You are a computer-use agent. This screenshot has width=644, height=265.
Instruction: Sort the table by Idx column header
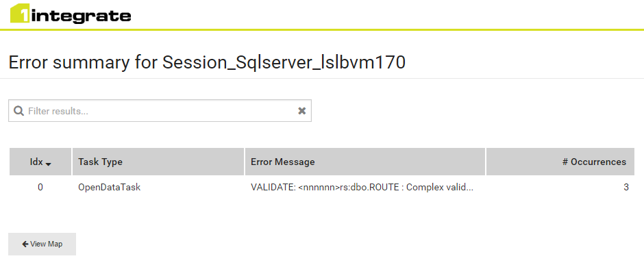pyautogui.click(x=40, y=162)
